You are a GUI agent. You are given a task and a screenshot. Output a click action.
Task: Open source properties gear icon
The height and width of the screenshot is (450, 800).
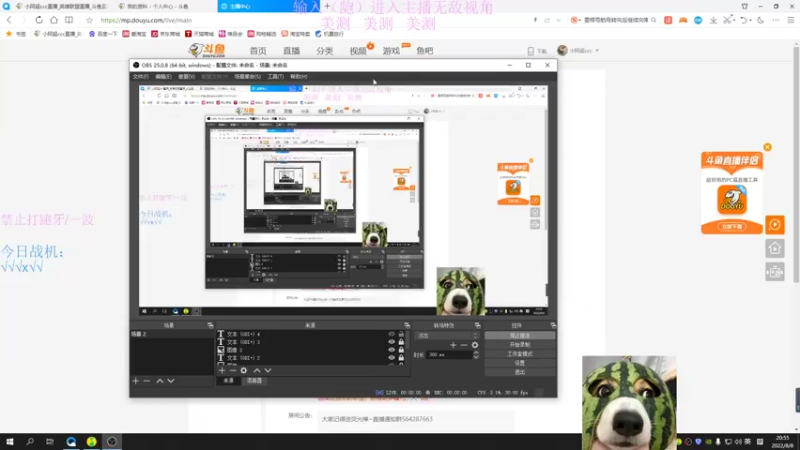(x=244, y=370)
